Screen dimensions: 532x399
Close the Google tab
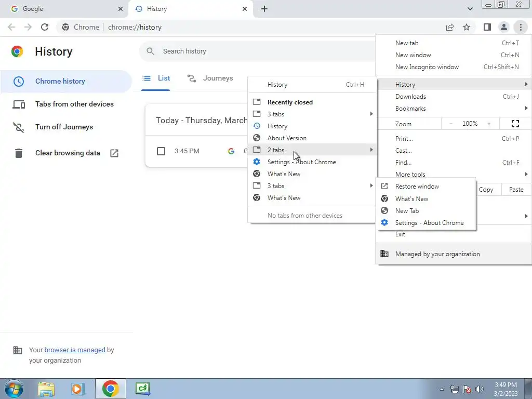(121, 9)
